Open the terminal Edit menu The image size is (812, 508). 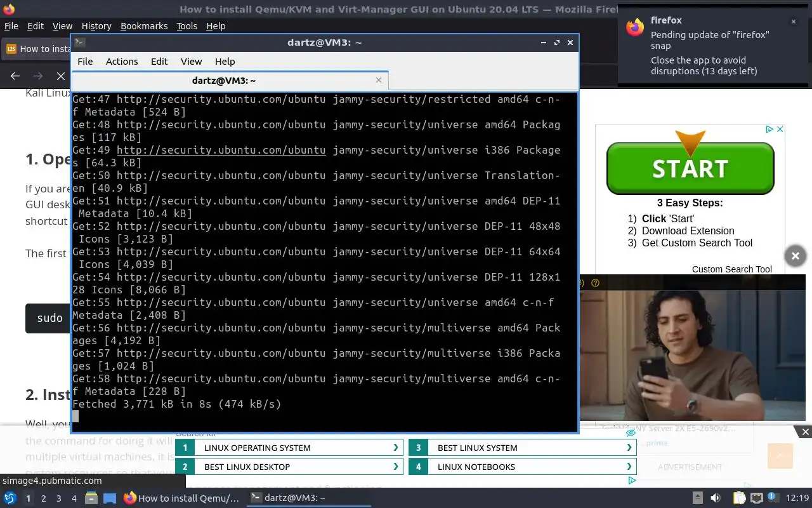point(159,62)
